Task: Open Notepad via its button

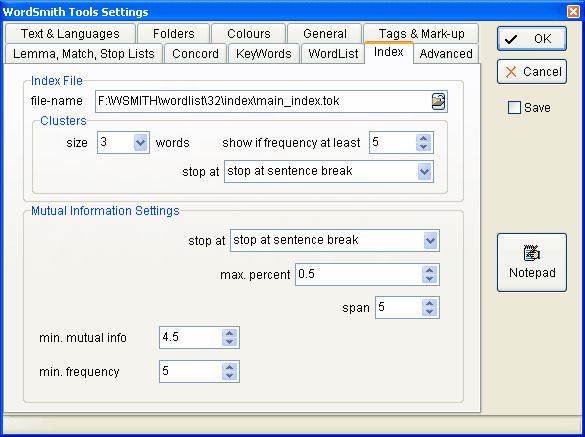Action: pos(532,262)
